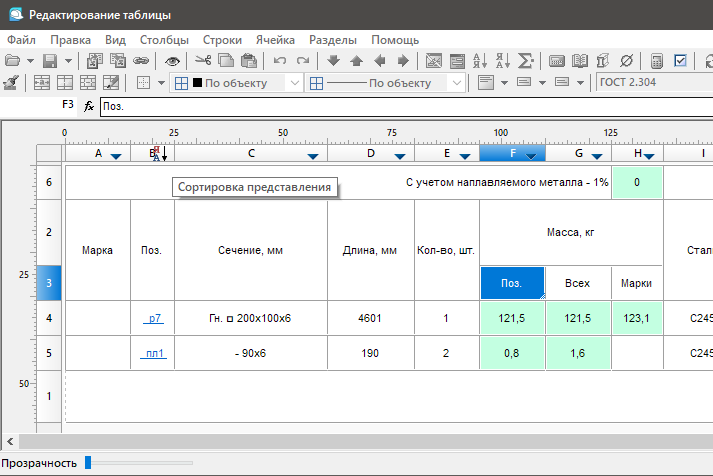The width and height of the screenshot is (713, 476).
Task: Toggle sort indicator on column B header
Action: coord(159,153)
